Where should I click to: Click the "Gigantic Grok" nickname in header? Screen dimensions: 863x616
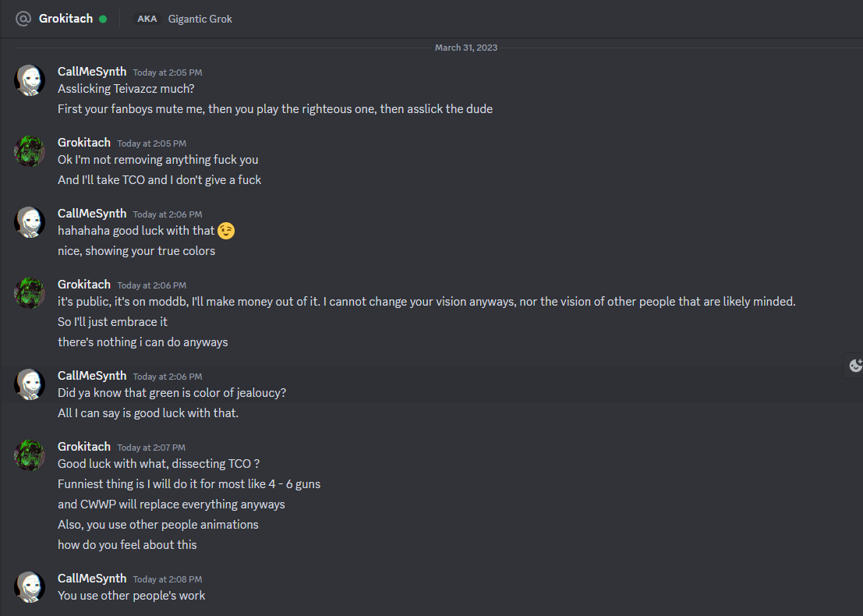[x=200, y=19]
